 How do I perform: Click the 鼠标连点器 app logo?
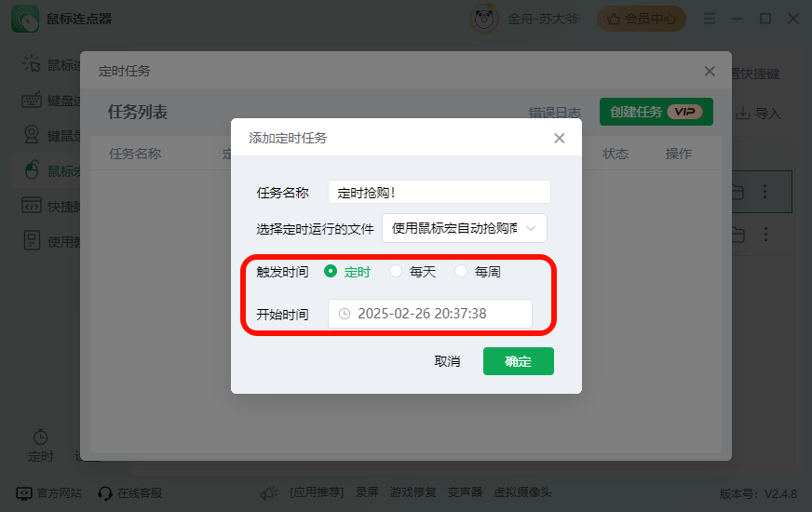click(25, 19)
